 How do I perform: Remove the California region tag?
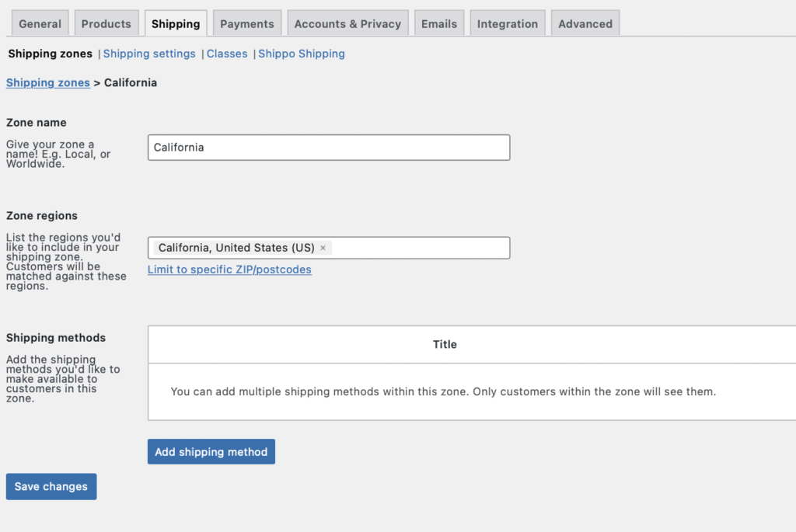tap(323, 248)
